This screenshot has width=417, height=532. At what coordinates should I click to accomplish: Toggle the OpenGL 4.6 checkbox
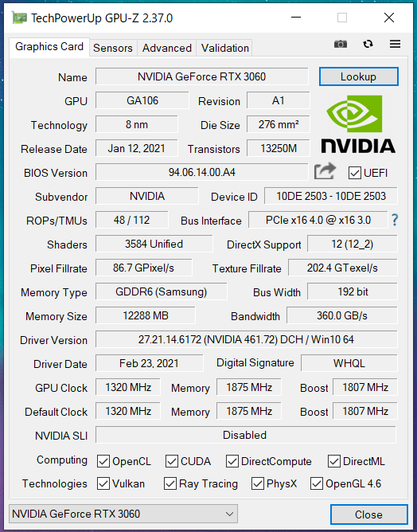point(316,484)
